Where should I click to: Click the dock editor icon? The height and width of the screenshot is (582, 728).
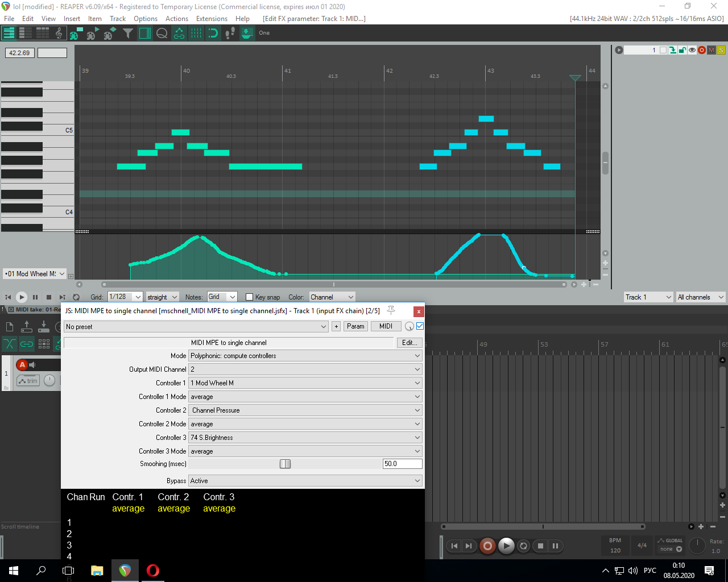247,33
